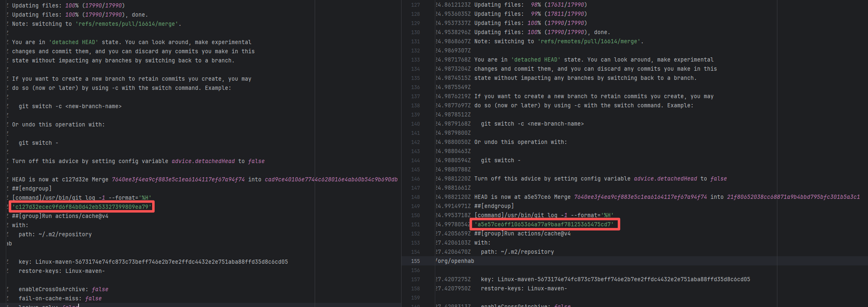Click 'restore-keys: Linux-maven-' in the right pane
This screenshot has width=868, height=307.
524,288
